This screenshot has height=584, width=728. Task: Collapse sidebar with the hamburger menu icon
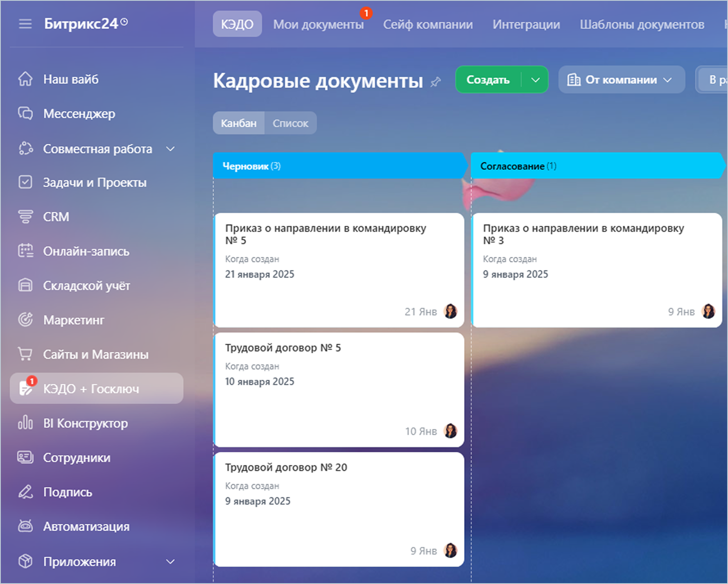tap(25, 24)
